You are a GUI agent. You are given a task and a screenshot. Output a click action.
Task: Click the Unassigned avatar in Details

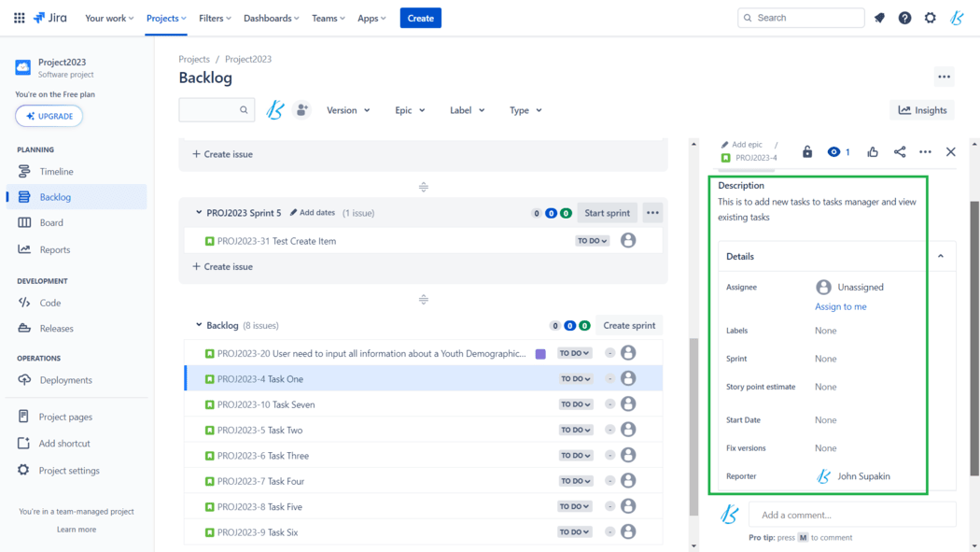[x=823, y=287]
